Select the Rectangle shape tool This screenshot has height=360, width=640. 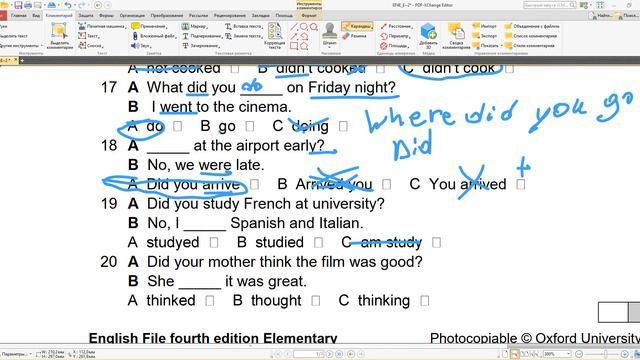point(294,46)
